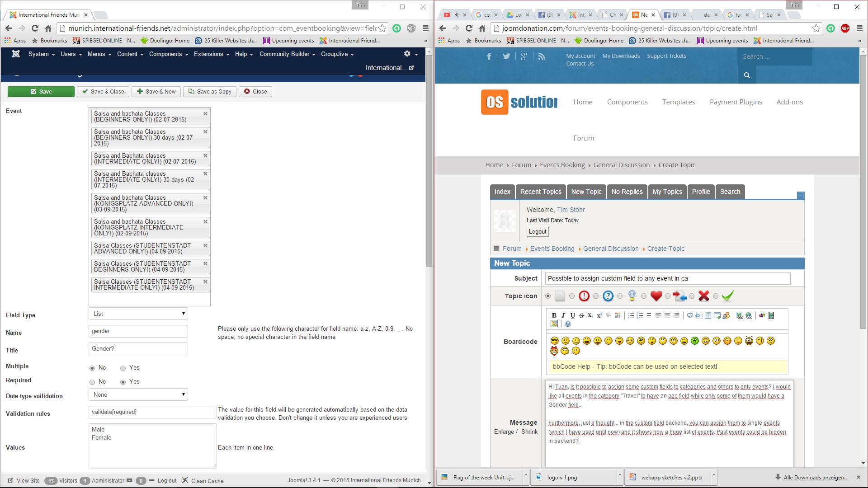Screen dimensions: 868x488
Task: Click the Save & Close button
Action: 103,92
